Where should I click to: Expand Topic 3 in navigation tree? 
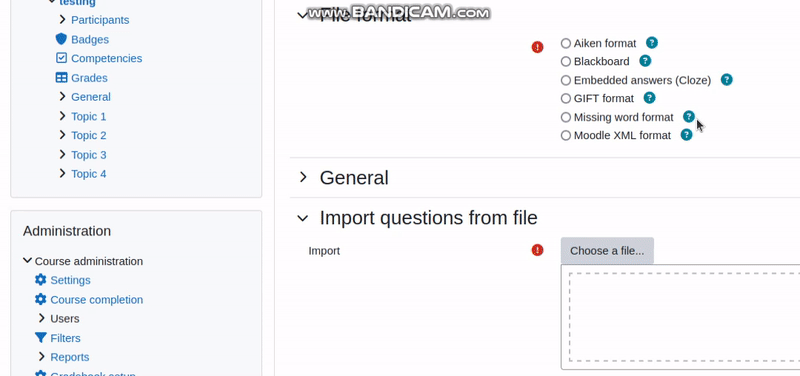62,154
